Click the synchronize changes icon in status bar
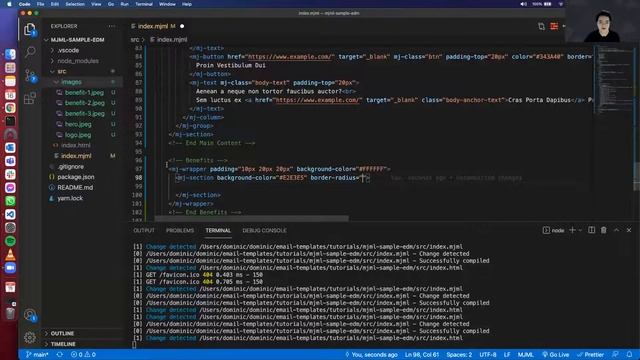This screenshot has width=640, height=360. [x=60, y=355]
